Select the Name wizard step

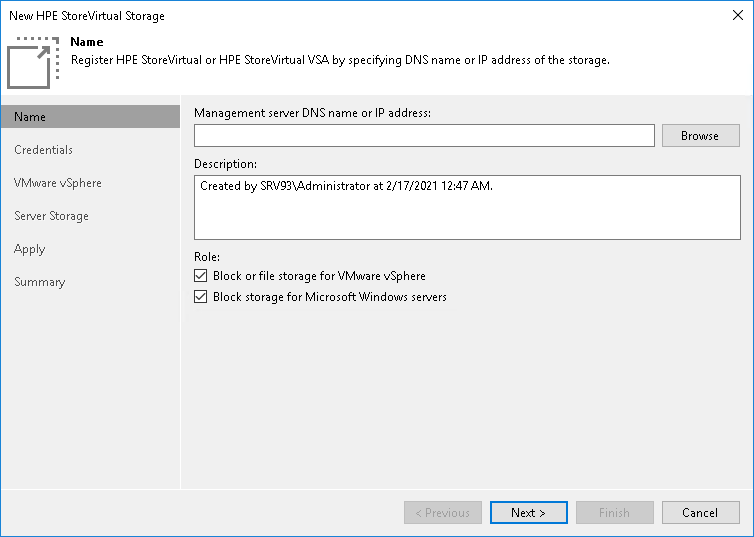click(30, 117)
